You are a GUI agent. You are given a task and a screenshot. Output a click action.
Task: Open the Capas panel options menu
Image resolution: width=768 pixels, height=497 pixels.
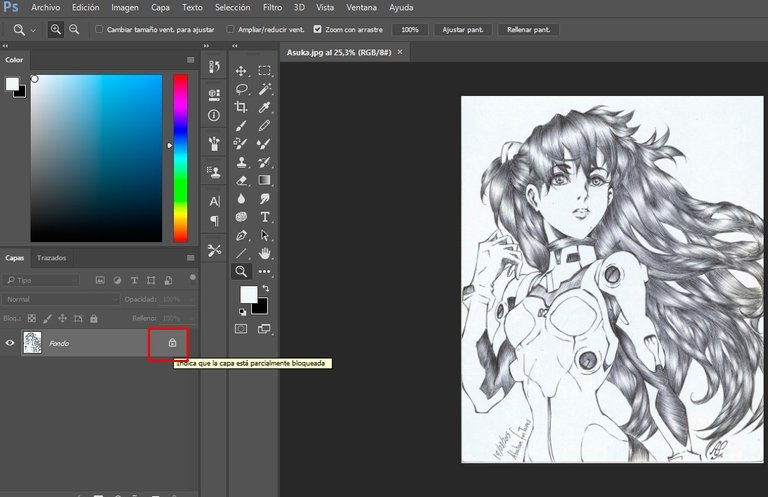191,258
